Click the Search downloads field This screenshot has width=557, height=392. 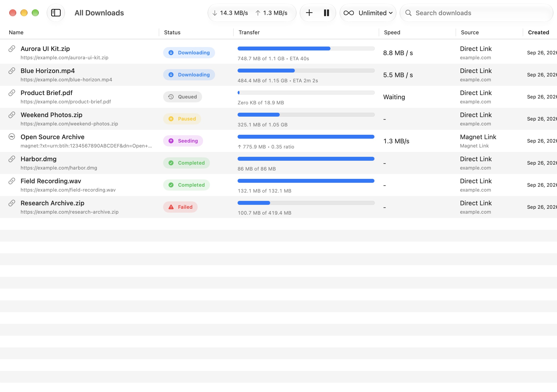476,13
